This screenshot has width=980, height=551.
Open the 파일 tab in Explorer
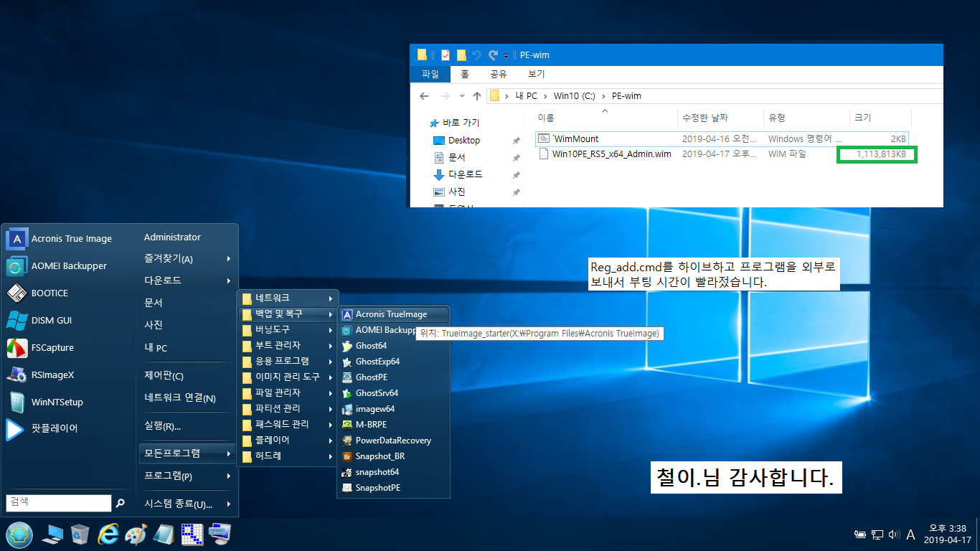430,74
